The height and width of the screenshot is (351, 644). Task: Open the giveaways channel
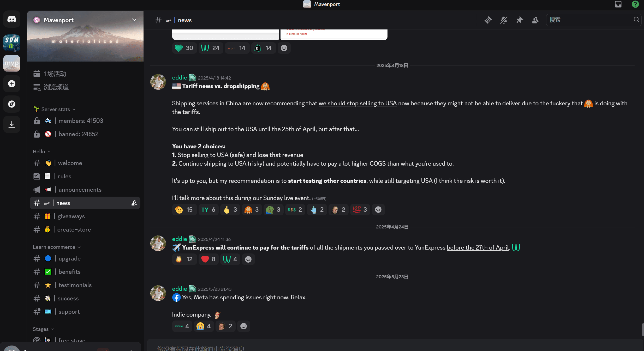pyautogui.click(x=71, y=216)
